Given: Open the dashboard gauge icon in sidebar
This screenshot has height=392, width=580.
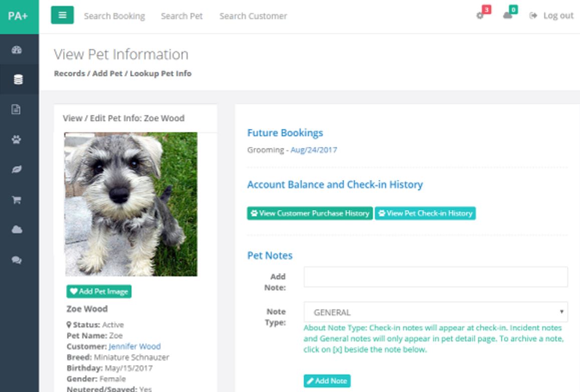Looking at the screenshot, I should coord(17,50).
